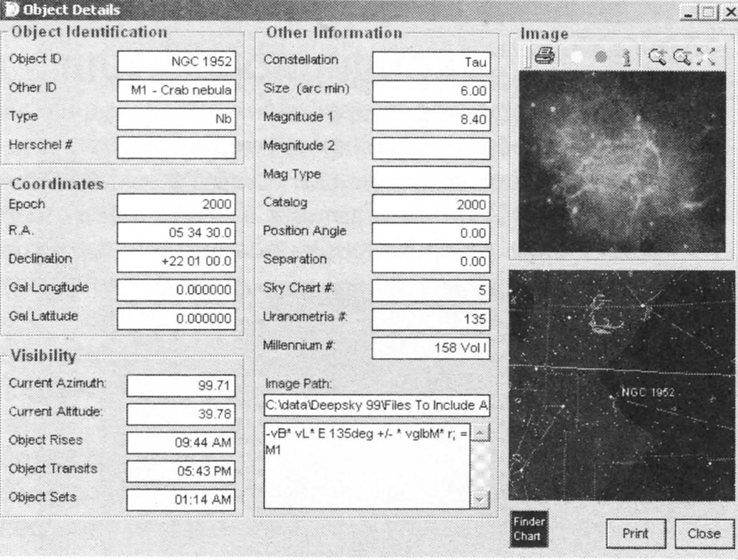Click the Millennium # field 158 Vol I
Screen dimensions: 738x560
tap(432, 348)
